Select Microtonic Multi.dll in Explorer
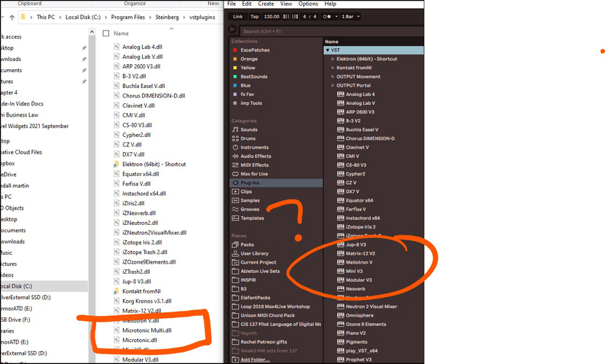Viewport: 605px width, 364px height. tap(146, 331)
